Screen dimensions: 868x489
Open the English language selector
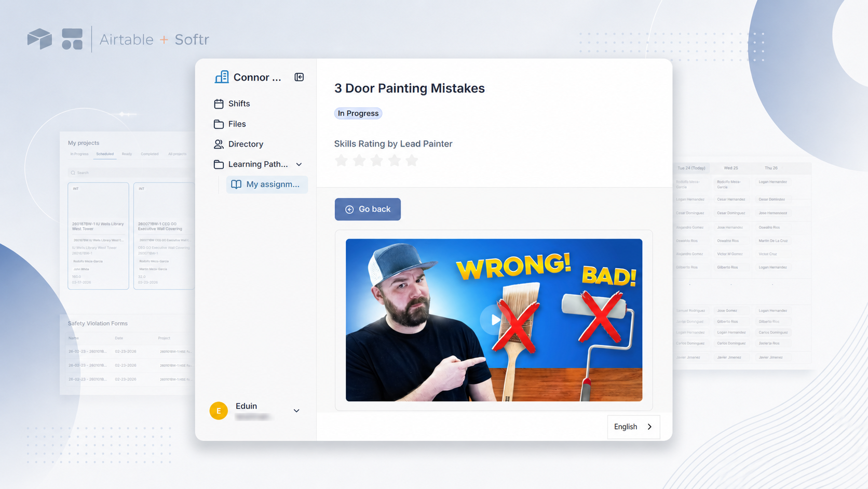(633, 427)
